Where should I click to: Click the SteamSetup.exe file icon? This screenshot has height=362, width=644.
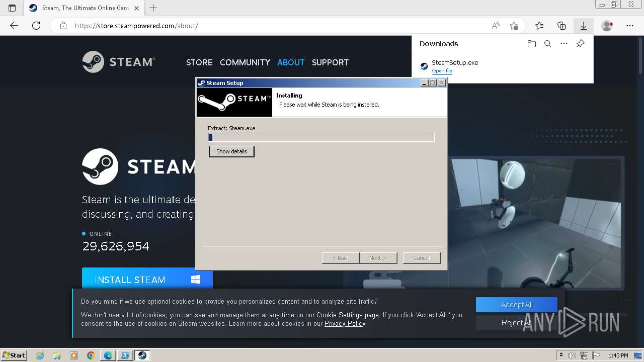pos(424,66)
